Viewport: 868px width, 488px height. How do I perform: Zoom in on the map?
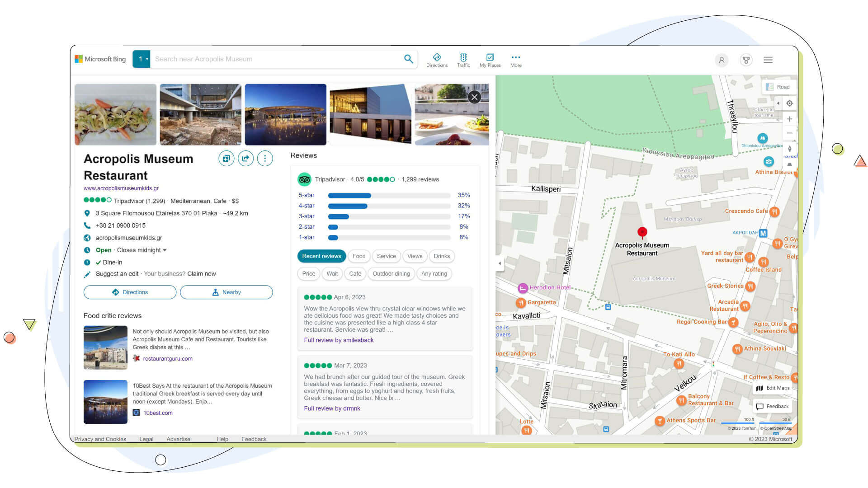tap(789, 119)
